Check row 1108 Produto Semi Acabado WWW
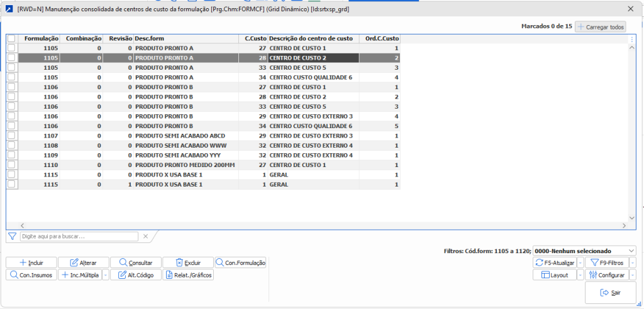Viewport: 644px width, 309px height. (11, 145)
